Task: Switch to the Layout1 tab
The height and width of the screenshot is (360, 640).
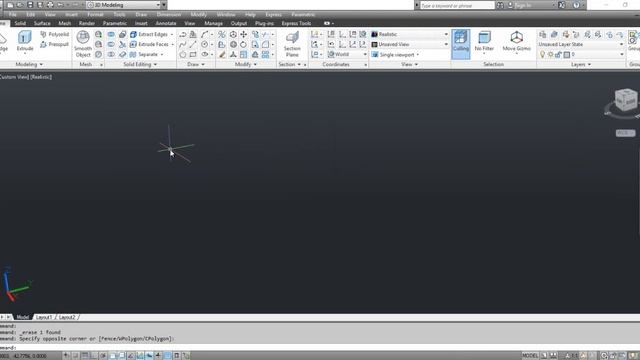Action: [44, 317]
